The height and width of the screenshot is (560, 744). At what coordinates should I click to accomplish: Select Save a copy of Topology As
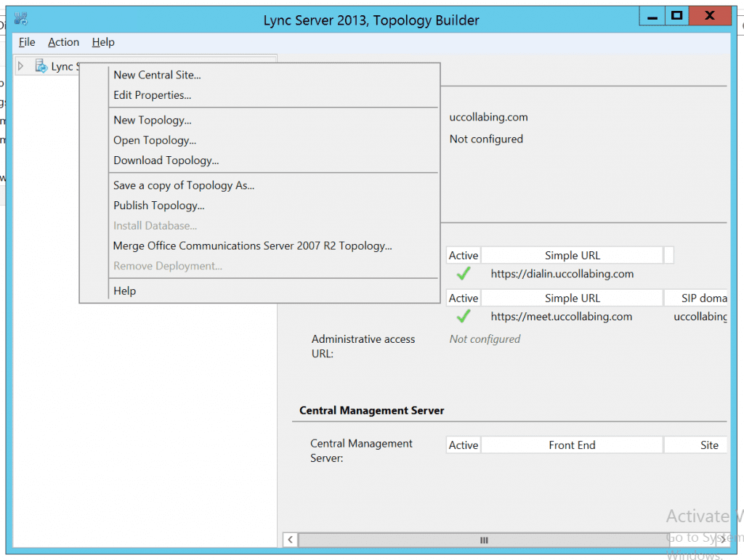[184, 185]
